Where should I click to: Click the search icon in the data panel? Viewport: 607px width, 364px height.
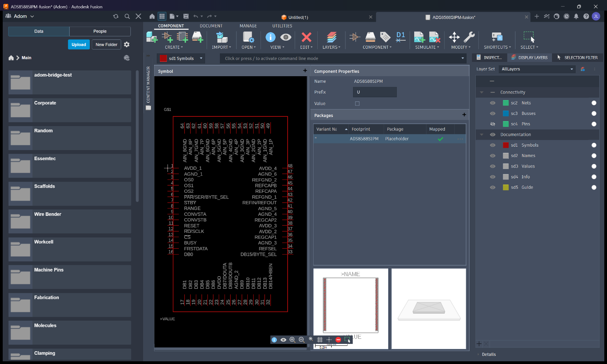coord(127,16)
